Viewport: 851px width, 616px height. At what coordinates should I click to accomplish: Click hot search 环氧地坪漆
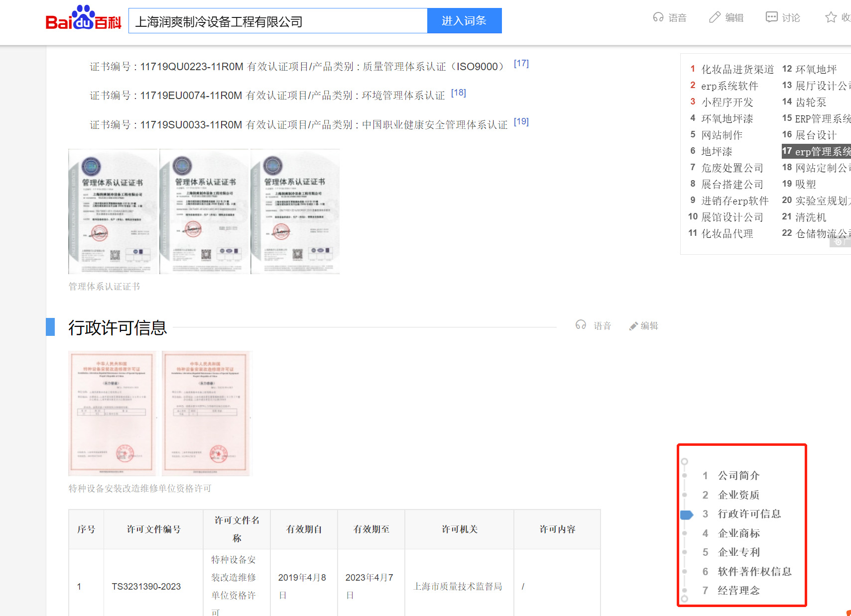coord(727,118)
